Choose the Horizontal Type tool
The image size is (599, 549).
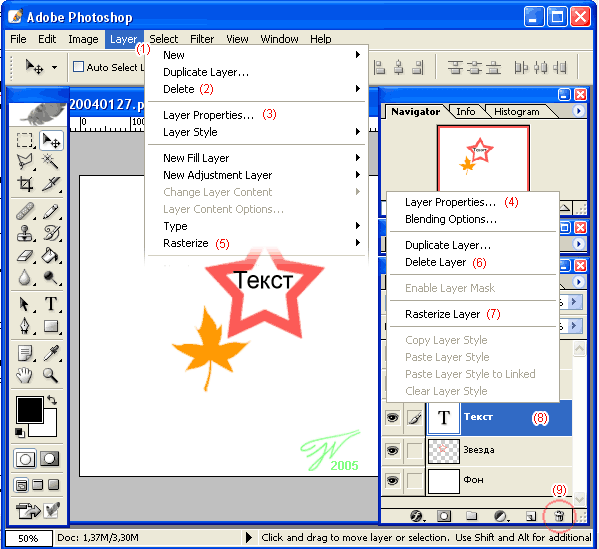pos(51,304)
